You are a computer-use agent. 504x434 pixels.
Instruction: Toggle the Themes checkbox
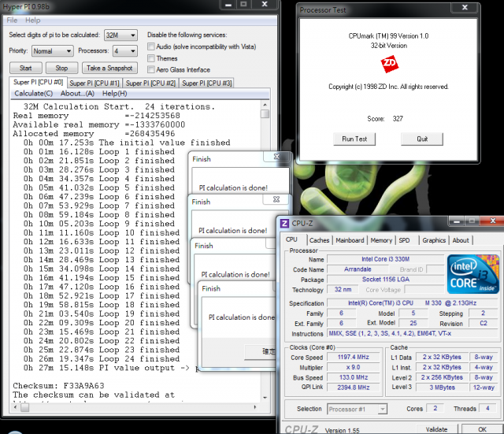click(x=150, y=58)
